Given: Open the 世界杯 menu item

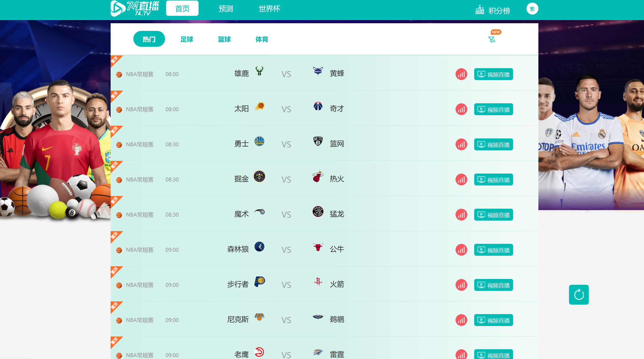Looking at the screenshot, I should (x=269, y=9).
